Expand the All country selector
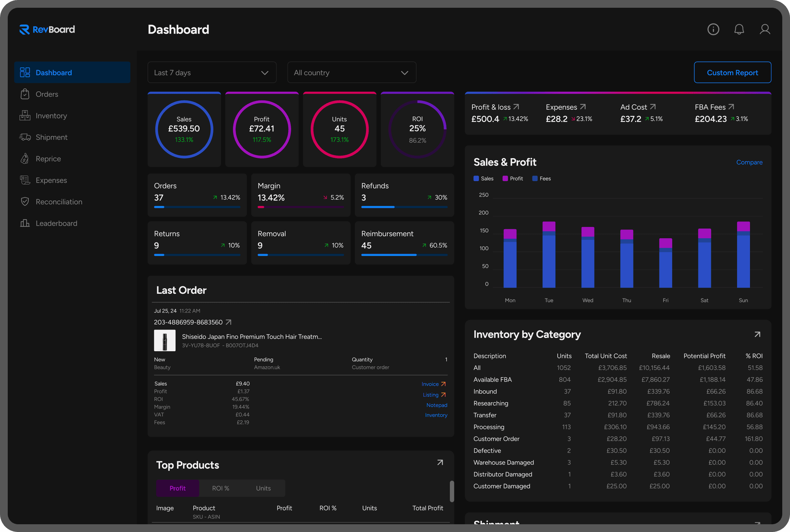The image size is (790, 532). click(x=351, y=72)
